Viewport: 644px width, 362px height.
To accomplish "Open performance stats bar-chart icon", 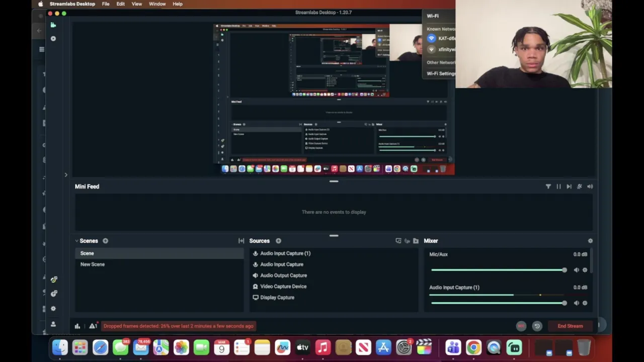I will point(77,326).
